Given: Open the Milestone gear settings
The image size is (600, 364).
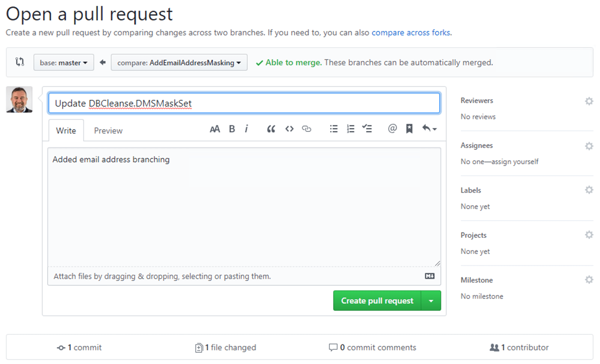Looking at the screenshot, I should click(x=589, y=280).
